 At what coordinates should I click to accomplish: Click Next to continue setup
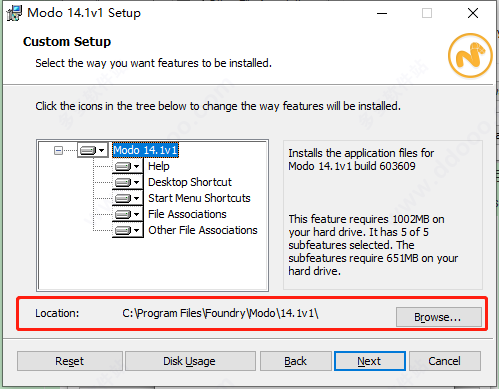(x=370, y=361)
